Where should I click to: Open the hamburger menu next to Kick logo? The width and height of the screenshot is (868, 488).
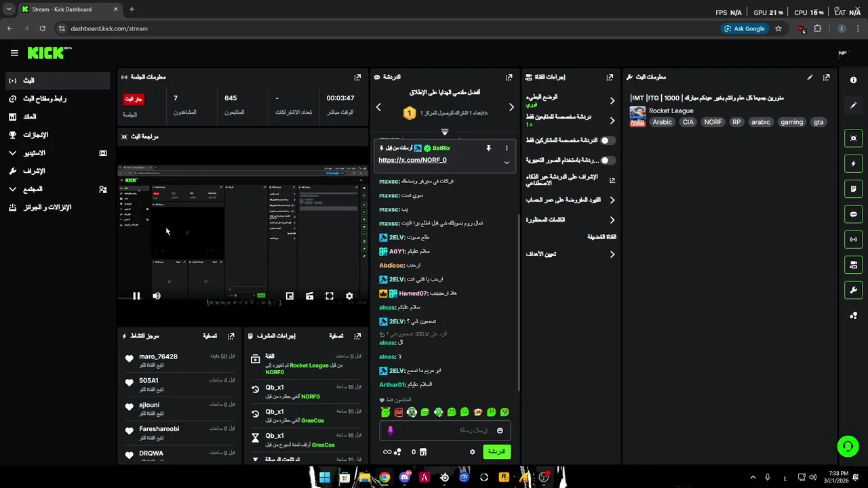14,53
